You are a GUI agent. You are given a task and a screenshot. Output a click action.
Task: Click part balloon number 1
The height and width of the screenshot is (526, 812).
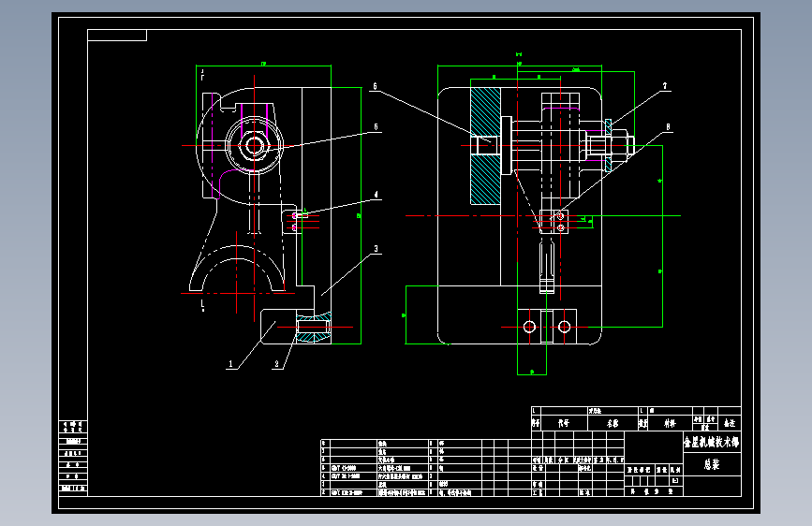pyautogui.click(x=231, y=364)
